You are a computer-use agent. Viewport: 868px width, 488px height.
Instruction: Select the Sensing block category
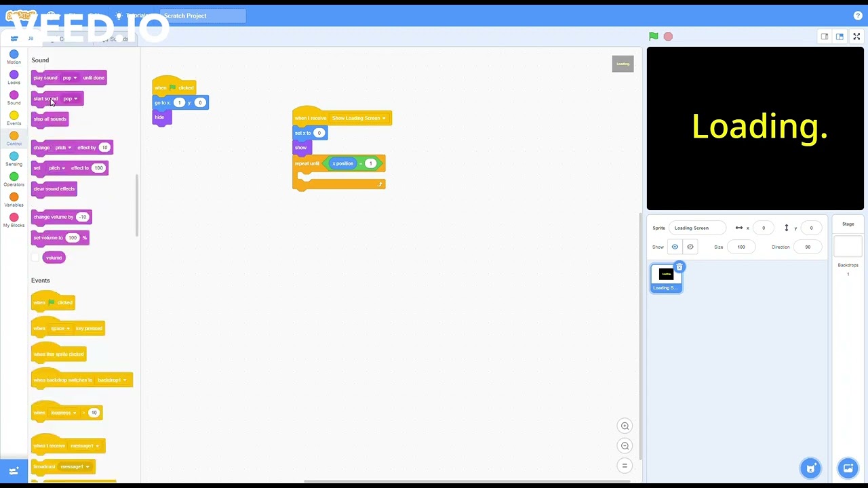point(14,159)
